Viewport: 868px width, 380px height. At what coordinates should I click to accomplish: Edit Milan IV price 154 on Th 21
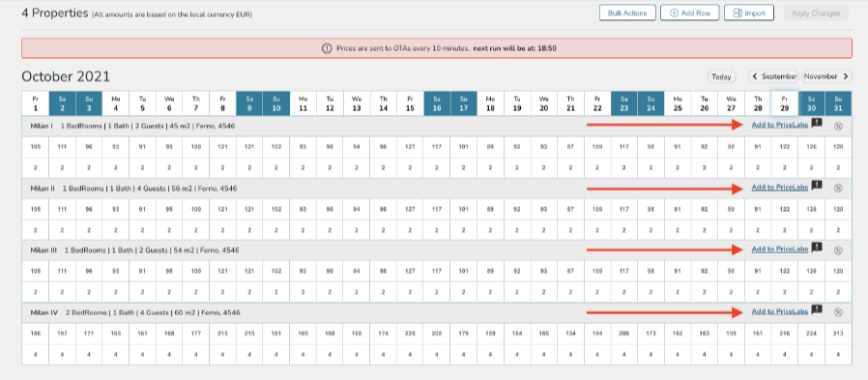[570, 334]
